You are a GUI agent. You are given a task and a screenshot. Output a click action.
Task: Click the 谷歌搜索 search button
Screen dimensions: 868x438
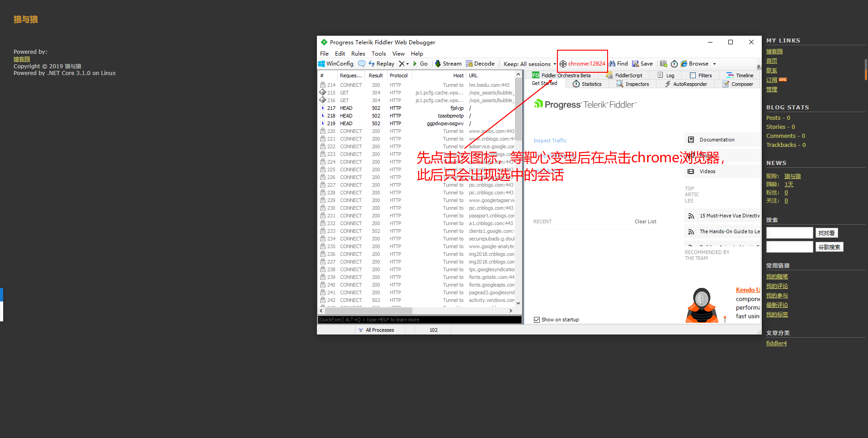pos(829,247)
